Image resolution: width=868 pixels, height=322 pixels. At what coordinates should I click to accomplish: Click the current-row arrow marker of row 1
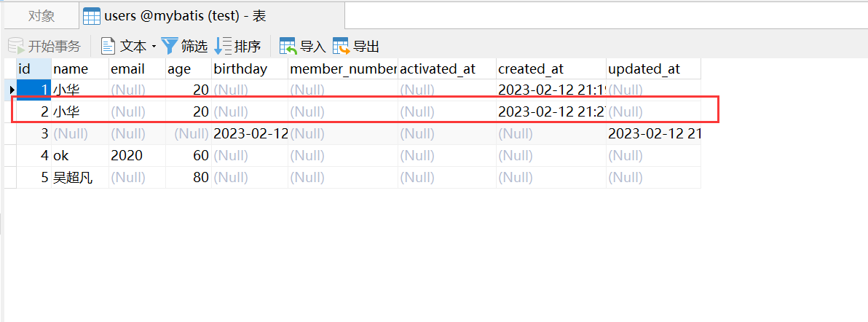point(12,90)
